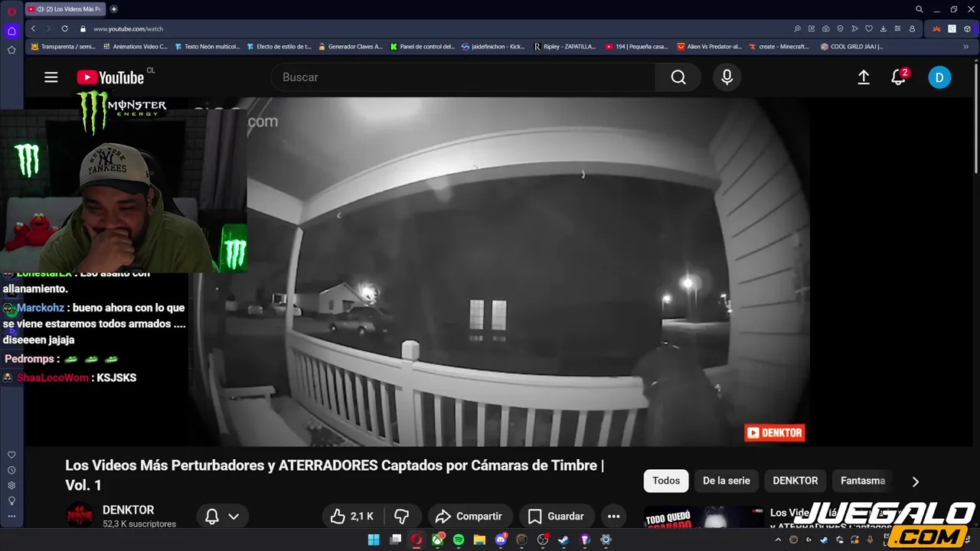Open the DENKTOR channel avatar

80,516
